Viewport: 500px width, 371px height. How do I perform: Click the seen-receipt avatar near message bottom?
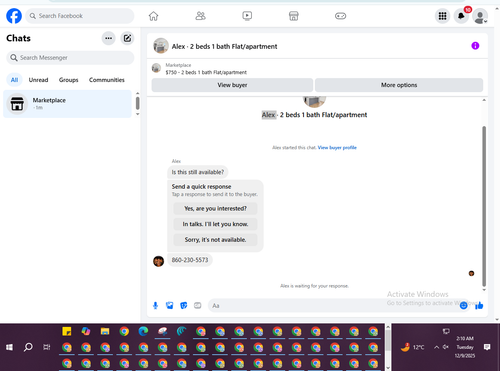[x=471, y=273]
